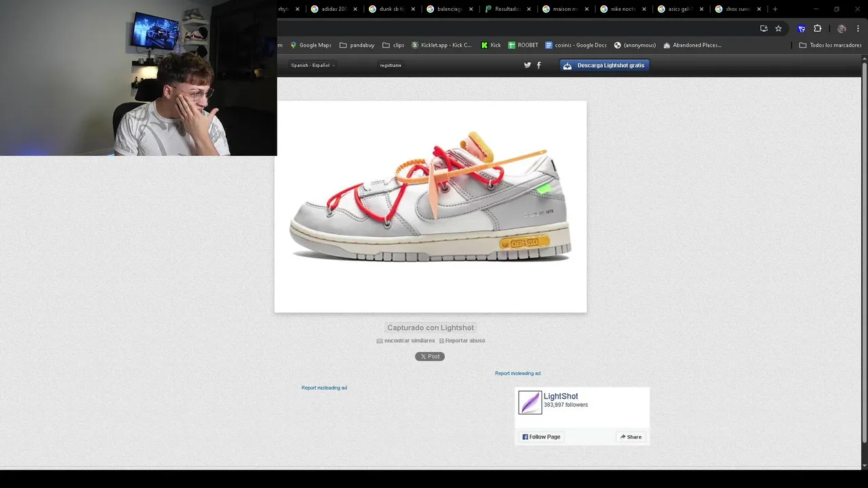Open the Kick bookmark
The width and height of the screenshot is (868, 488).
491,45
